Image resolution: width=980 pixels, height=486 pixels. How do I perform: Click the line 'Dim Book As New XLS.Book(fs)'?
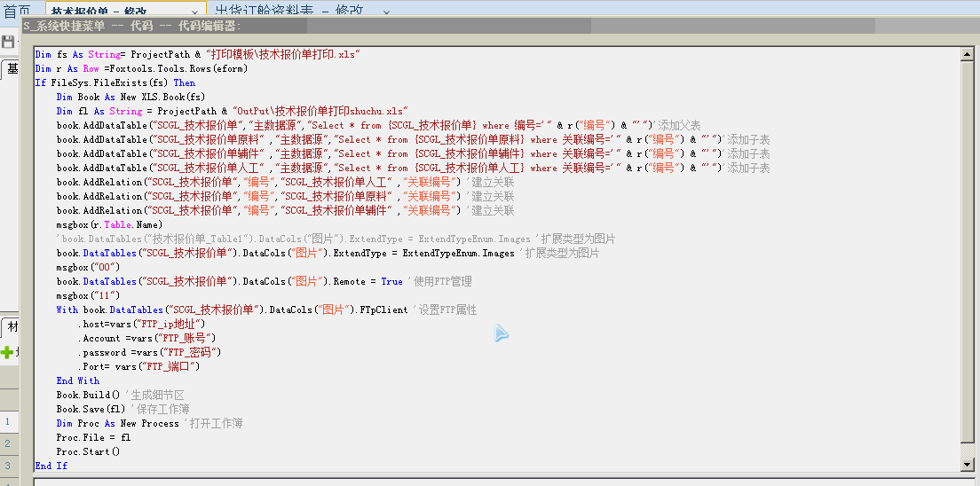130,98
